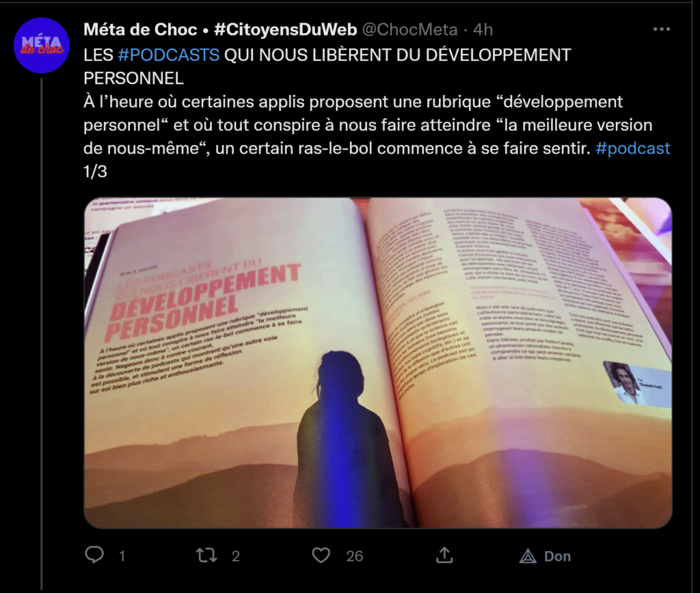Image resolution: width=700 pixels, height=593 pixels.
Task: Click the Don tip triangle icon
Action: point(528,556)
